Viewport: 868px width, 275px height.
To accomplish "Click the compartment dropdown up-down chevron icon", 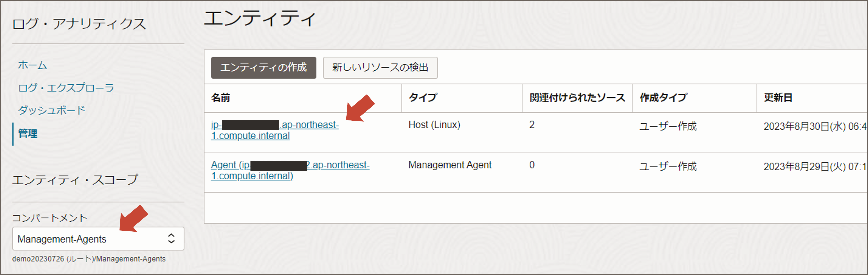I will pos(171,239).
